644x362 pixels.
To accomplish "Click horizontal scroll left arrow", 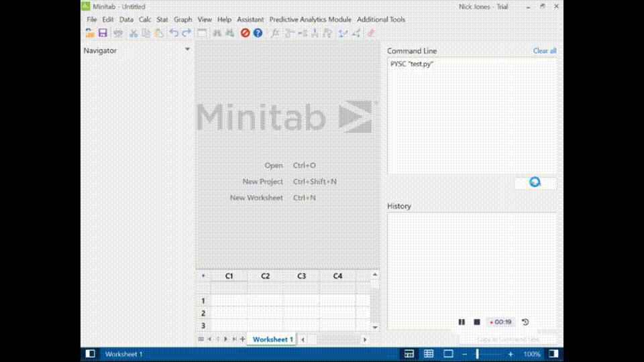I will pyautogui.click(x=303, y=339).
